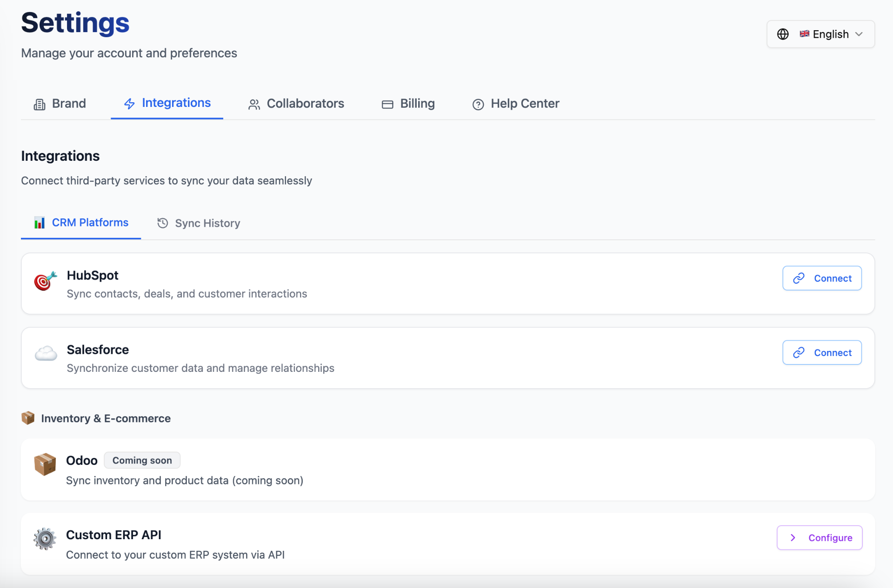
Task: Click the Odoo Coming soon badge
Action: click(x=142, y=460)
